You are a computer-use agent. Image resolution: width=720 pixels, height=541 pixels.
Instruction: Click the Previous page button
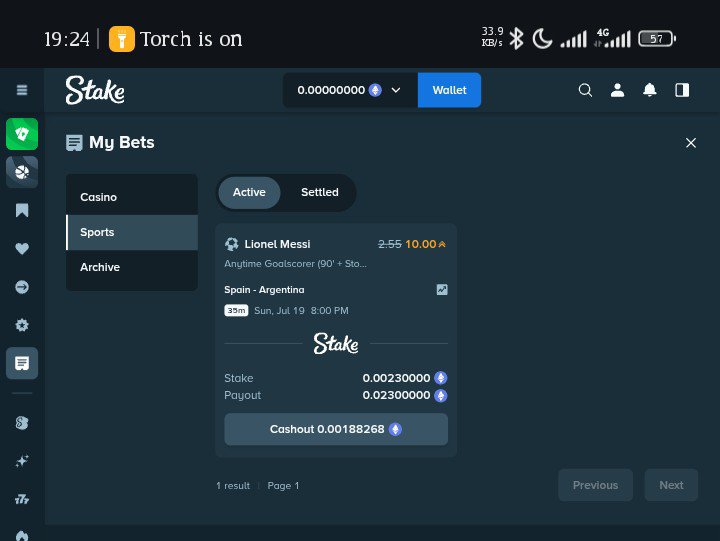595,485
